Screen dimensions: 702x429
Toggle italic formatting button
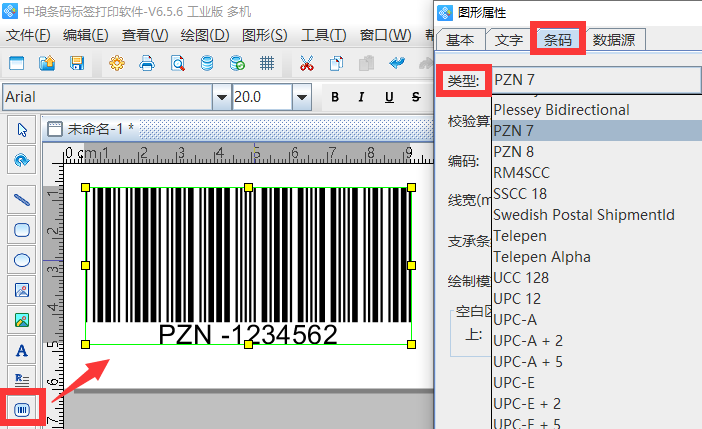click(362, 97)
